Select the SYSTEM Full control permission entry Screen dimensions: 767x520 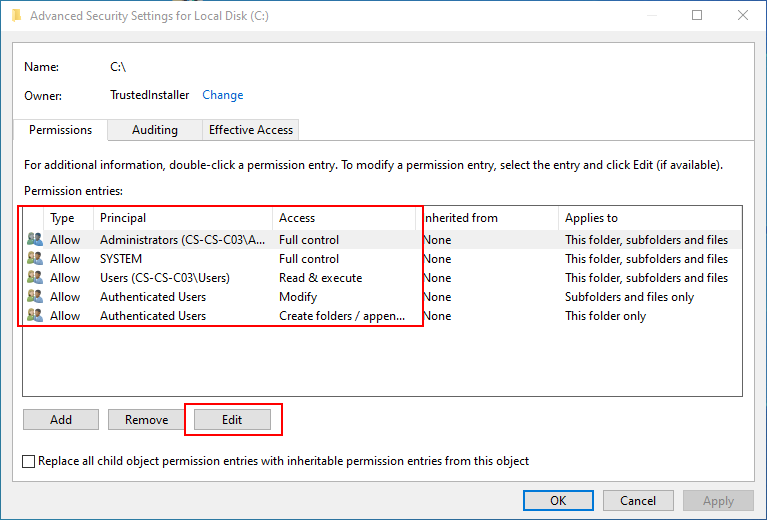382,259
